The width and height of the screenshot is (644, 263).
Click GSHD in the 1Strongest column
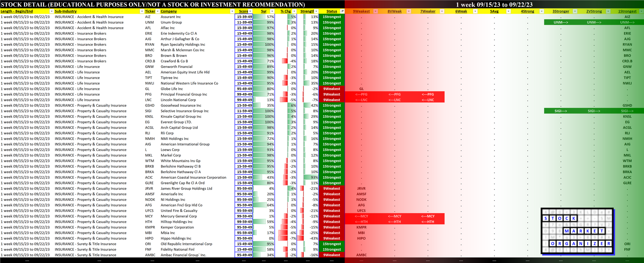[627, 106]
